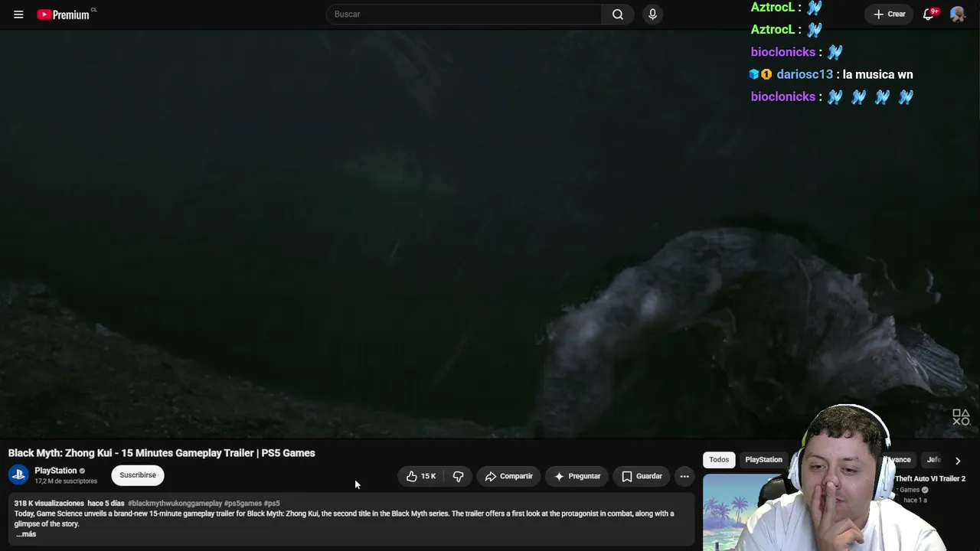
Task: Click the magnifying glass search button
Action: (x=618, y=15)
